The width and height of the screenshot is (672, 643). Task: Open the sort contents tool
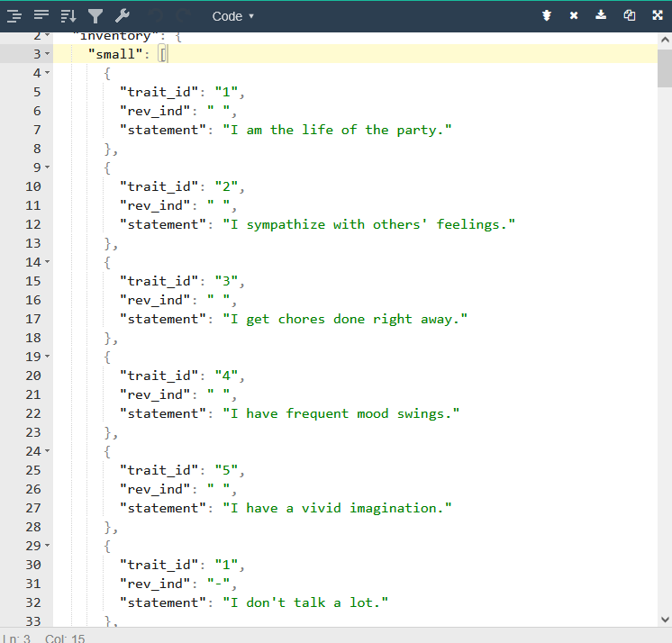click(x=68, y=15)
